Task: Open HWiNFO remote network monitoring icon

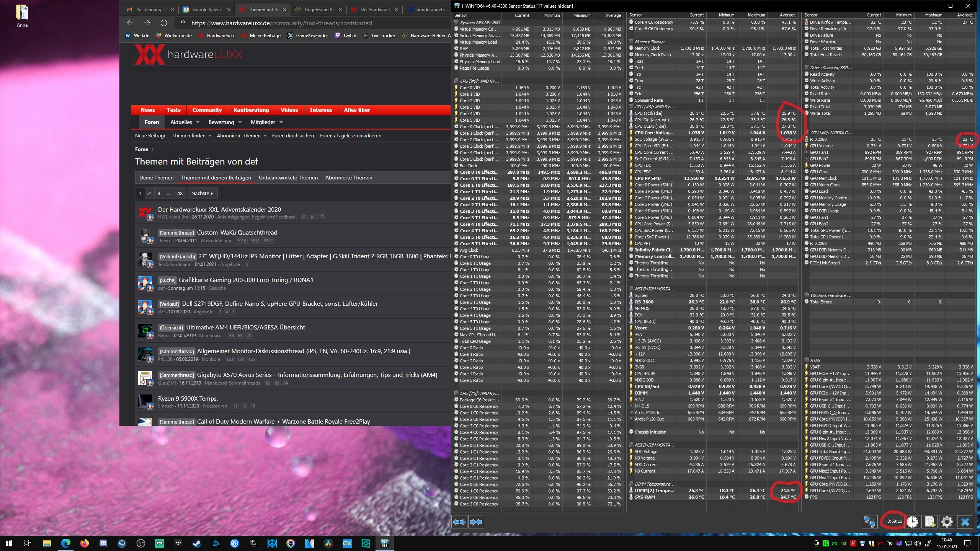Action: click(869, 522)
